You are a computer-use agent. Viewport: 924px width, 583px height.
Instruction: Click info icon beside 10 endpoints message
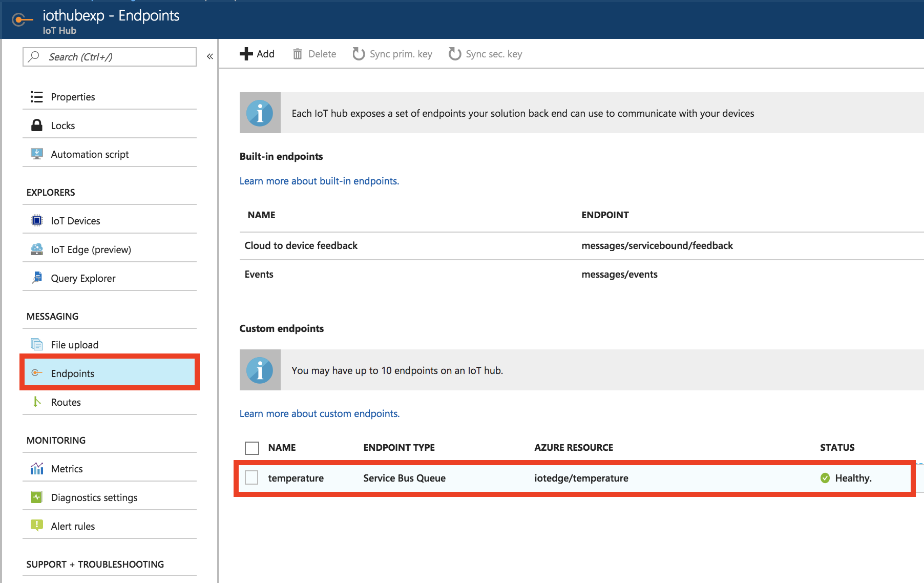coord(260,370)
